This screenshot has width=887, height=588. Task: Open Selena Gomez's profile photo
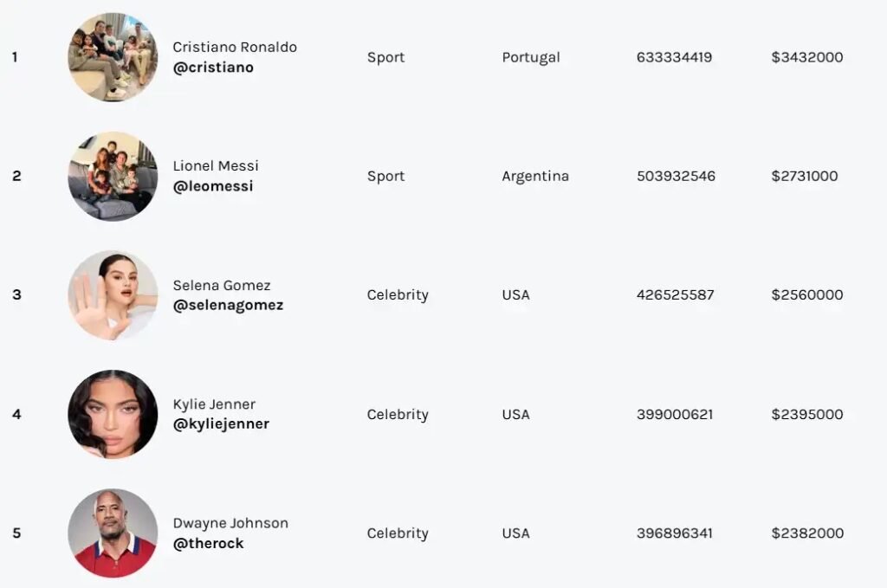(x=113, y=295)
